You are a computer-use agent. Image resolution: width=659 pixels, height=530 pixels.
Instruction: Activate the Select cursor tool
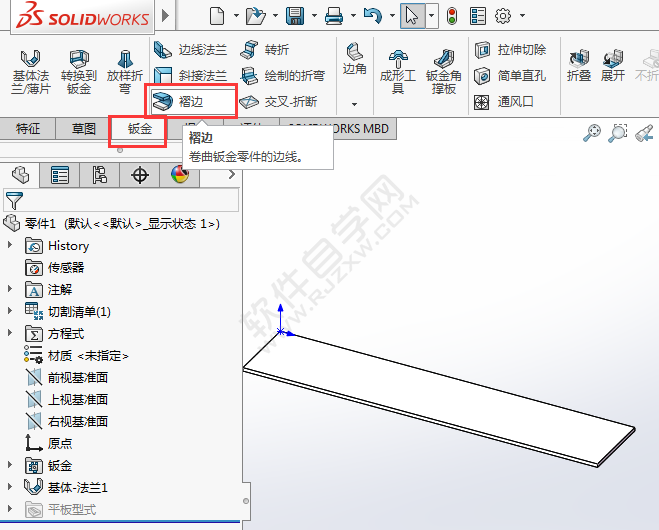[412, 16]
